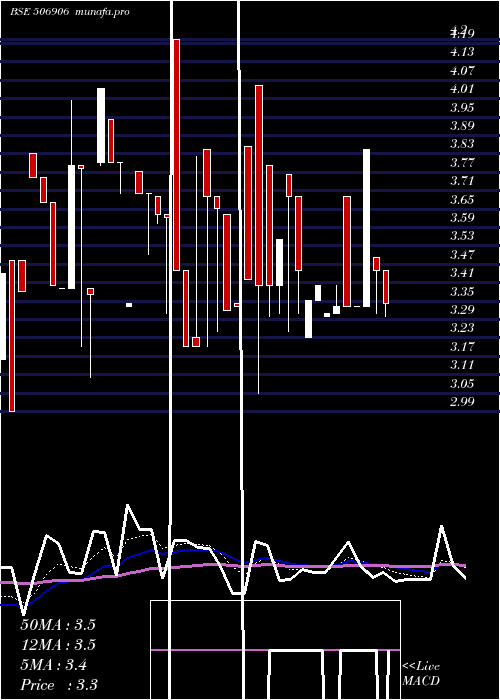This screenshot has height=700, width=500.
Task: Click the 3.29 price axis label
Action: (462, 310)
